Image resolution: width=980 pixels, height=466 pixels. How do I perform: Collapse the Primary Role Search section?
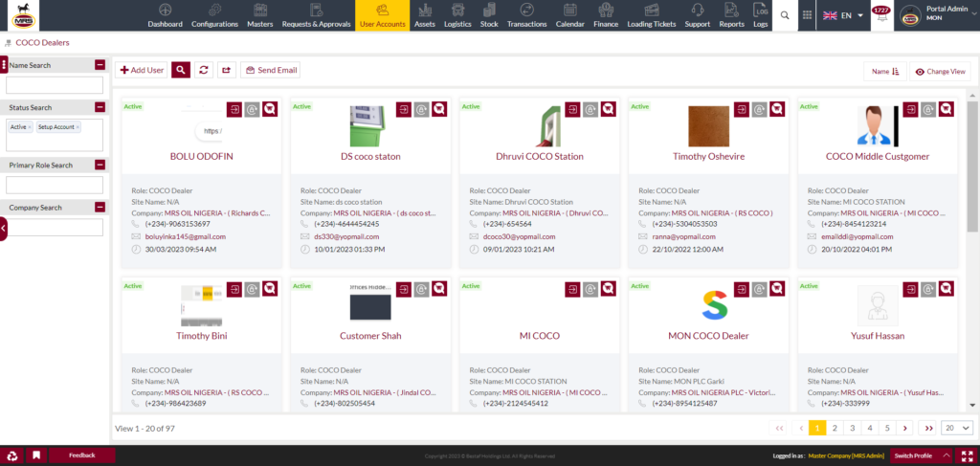tap(100, 165)
